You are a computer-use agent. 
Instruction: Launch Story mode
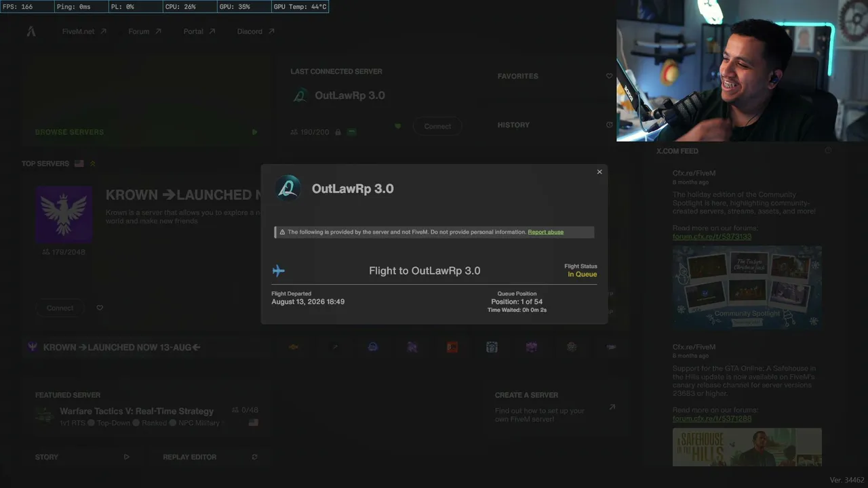click(x=47, y=457)
